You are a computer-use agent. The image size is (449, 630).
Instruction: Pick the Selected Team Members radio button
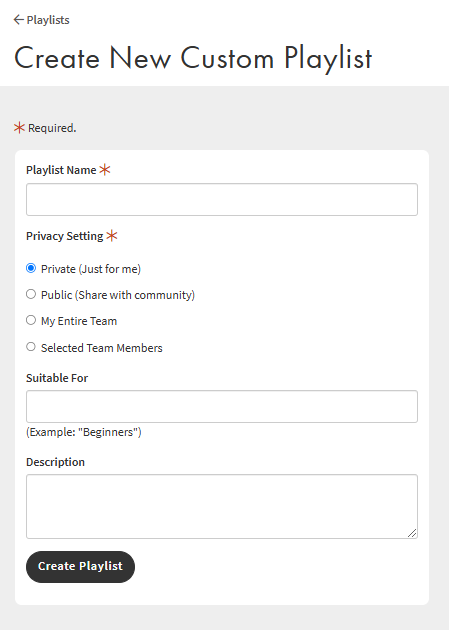[x=31, y=347]
